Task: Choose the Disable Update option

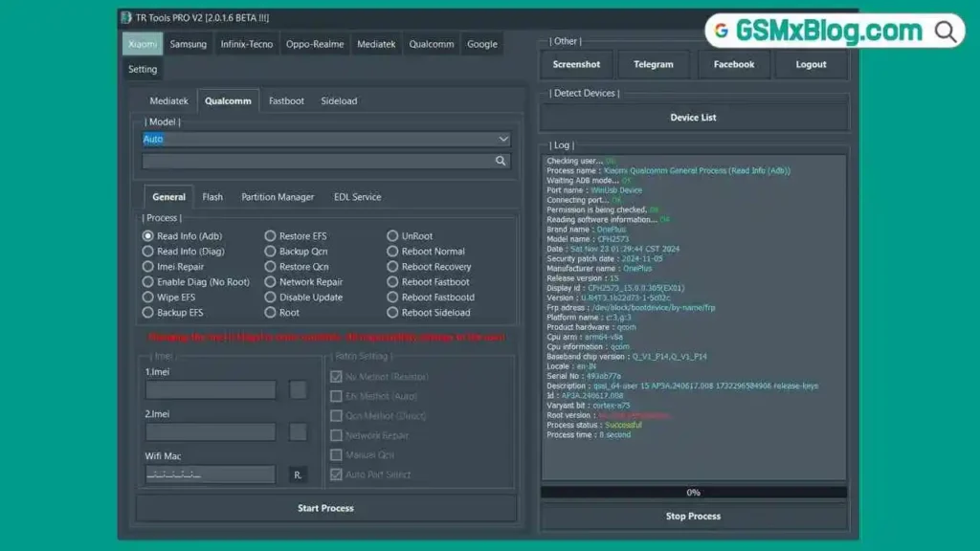Action: [270, 298]
